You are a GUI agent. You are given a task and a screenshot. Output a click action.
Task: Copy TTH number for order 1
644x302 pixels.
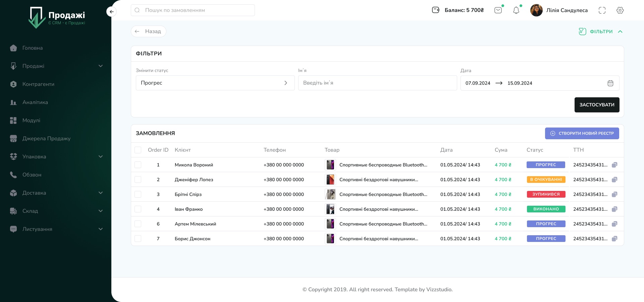click(x=614, y=165)
